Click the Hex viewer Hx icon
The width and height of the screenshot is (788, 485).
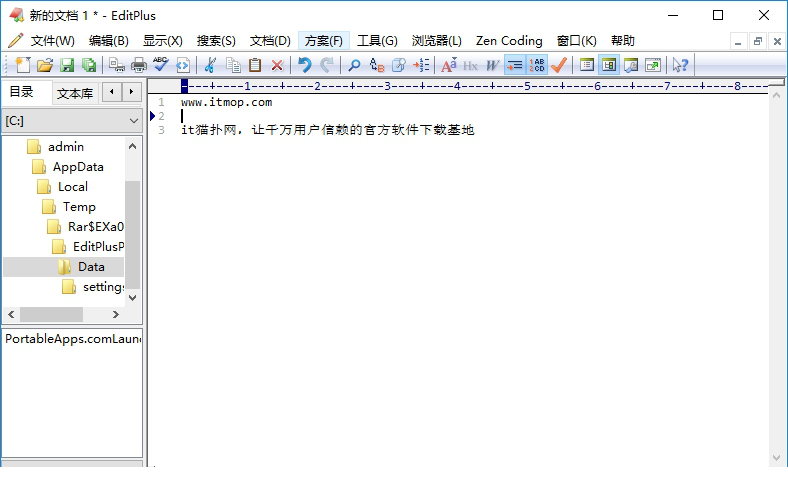470,65
